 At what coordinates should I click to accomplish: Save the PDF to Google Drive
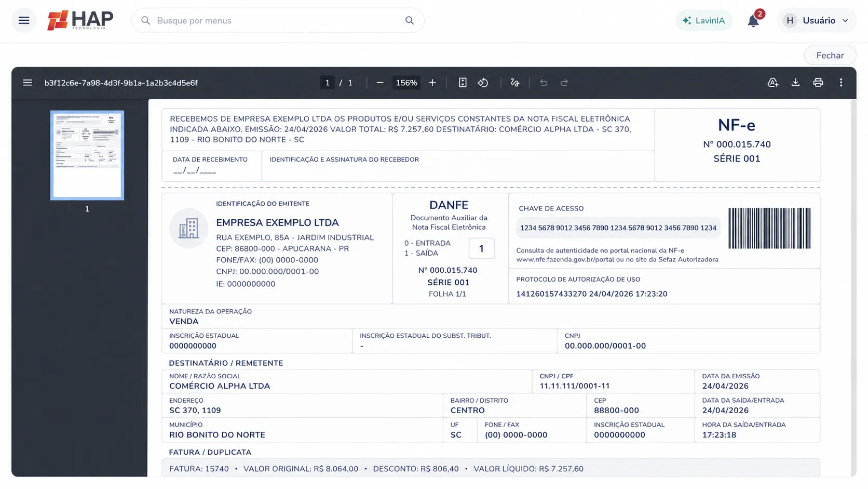point(773,83)
